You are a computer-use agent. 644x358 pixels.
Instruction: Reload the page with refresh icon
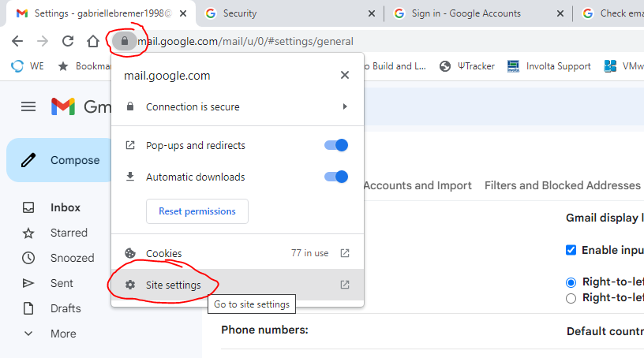tap(68, 41)
